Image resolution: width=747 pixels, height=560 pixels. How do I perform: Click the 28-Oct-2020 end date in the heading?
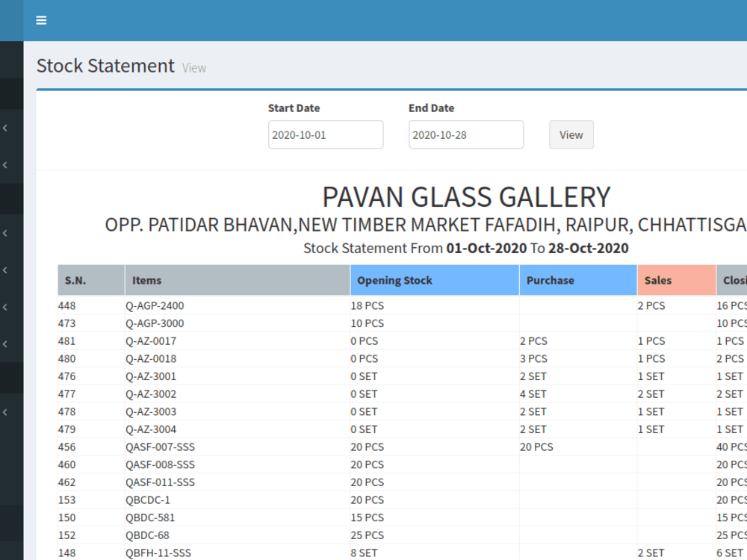(x=589, y=248)
